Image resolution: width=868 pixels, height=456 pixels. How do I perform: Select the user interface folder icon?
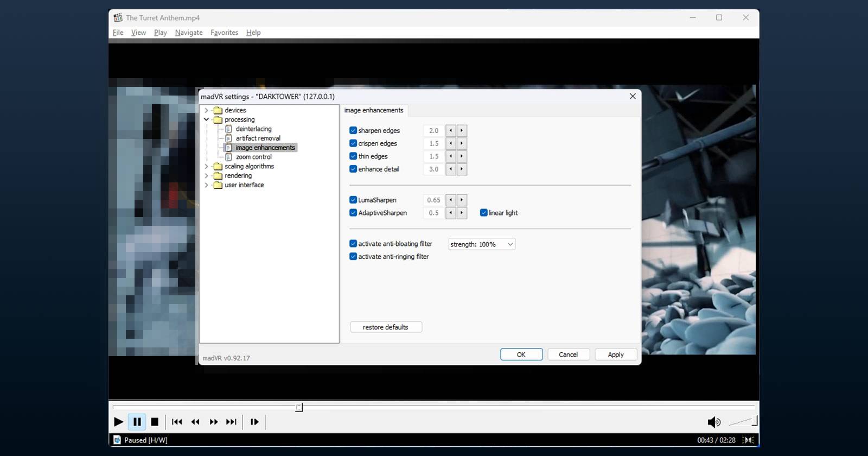point(218,185)
